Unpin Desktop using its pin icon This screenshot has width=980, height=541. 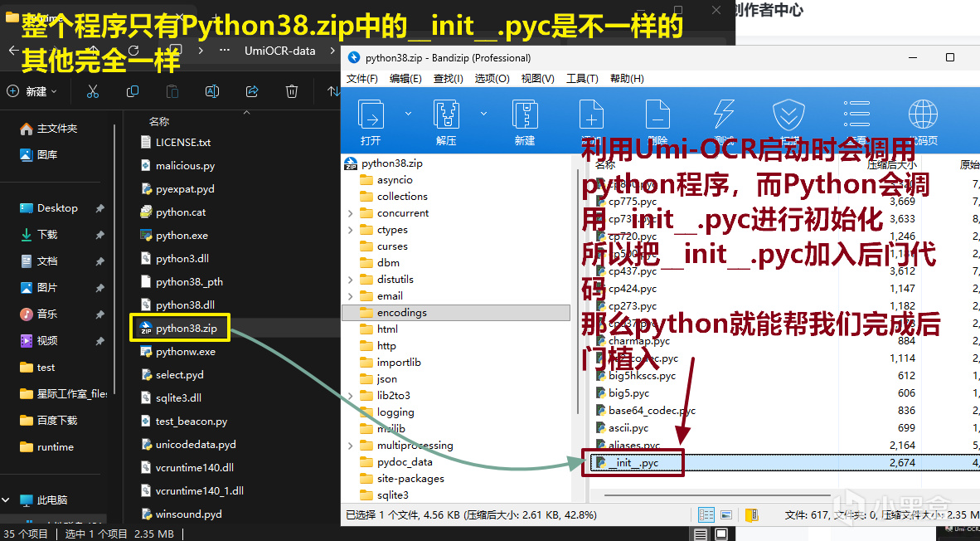99,208
